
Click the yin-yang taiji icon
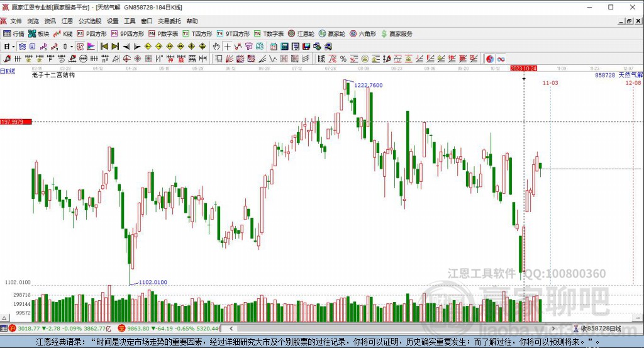click(489, 59)
